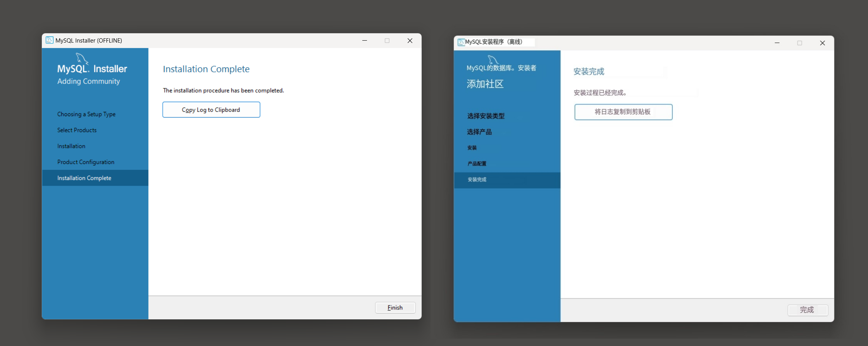Minimize the MySQL安装程序 window

coord(777,43)
